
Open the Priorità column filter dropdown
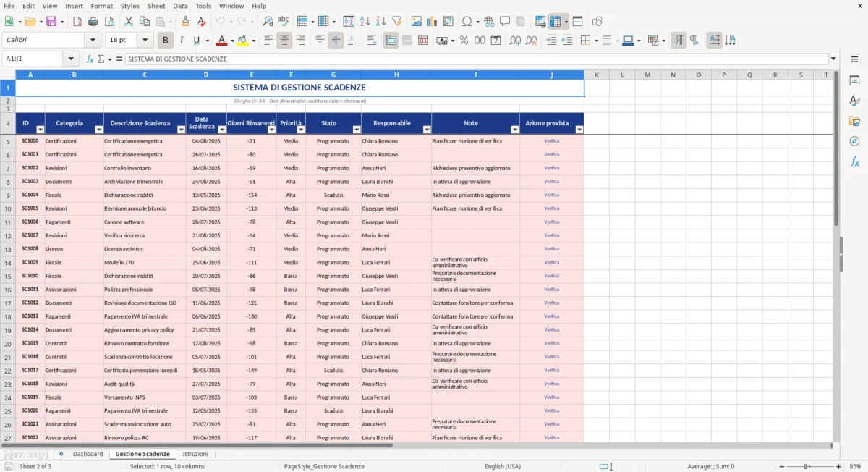301,130
